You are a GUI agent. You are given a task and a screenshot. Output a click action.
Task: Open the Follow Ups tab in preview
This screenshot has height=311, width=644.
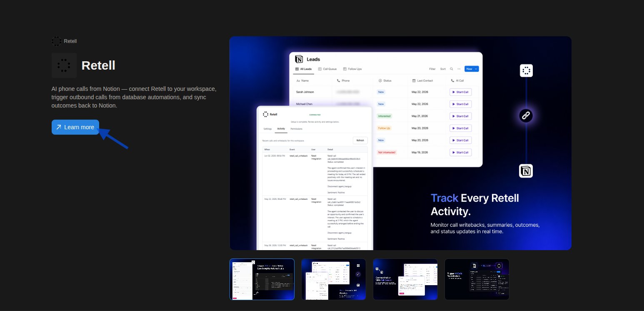(x=352, y=69)
